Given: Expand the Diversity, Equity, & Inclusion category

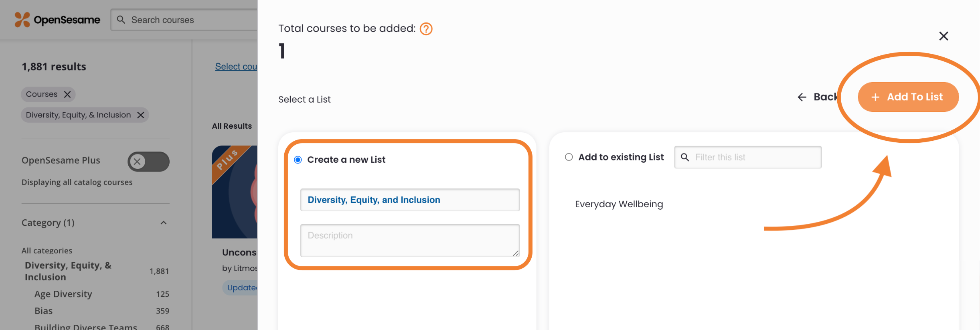Looking at the screenshot, I should [x=68, y=271].
